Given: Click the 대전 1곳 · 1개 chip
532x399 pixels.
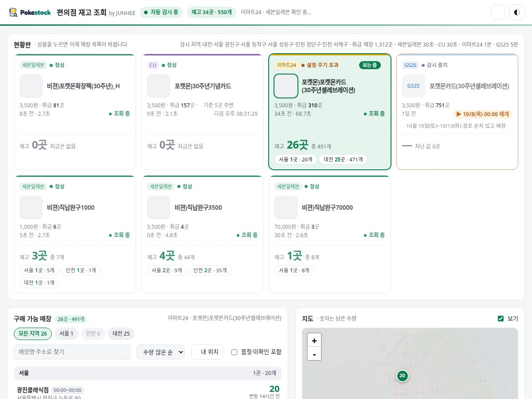Looking at the screenshot, I should (39, 282).
